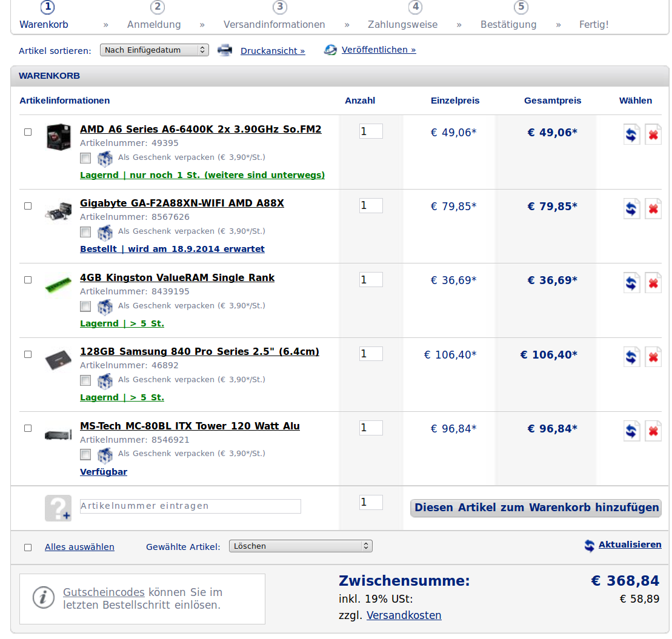672x639 pixels.
Task: Refresh the Gigabyte GA-F2A88XN-WIFI row with blue arrows icon
Action: coord(631,209)
